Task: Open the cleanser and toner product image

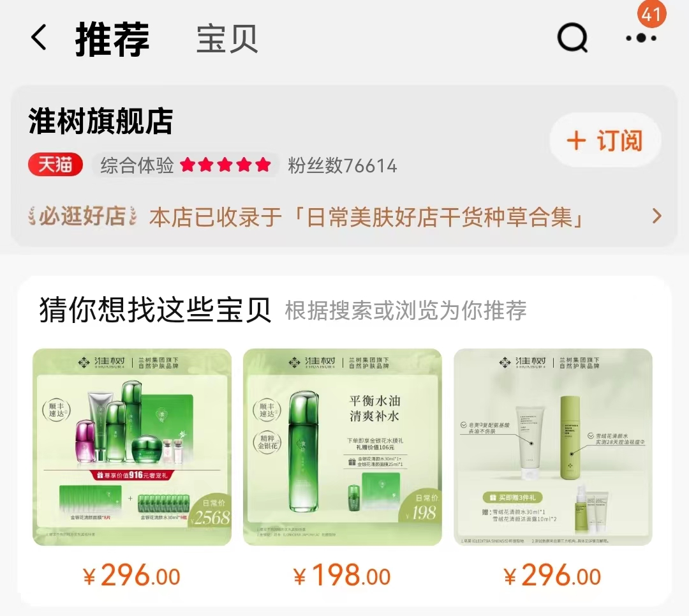Action: (x=552, y=447)
